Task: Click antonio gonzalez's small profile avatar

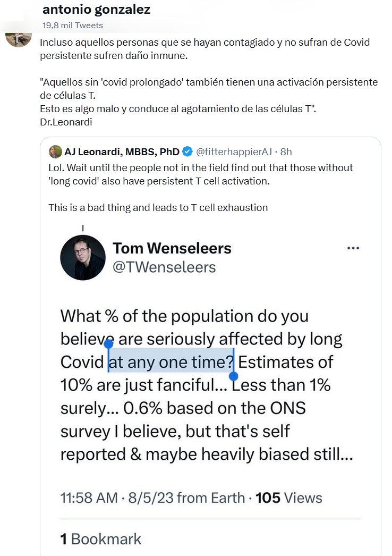Action: pos(19,39)
